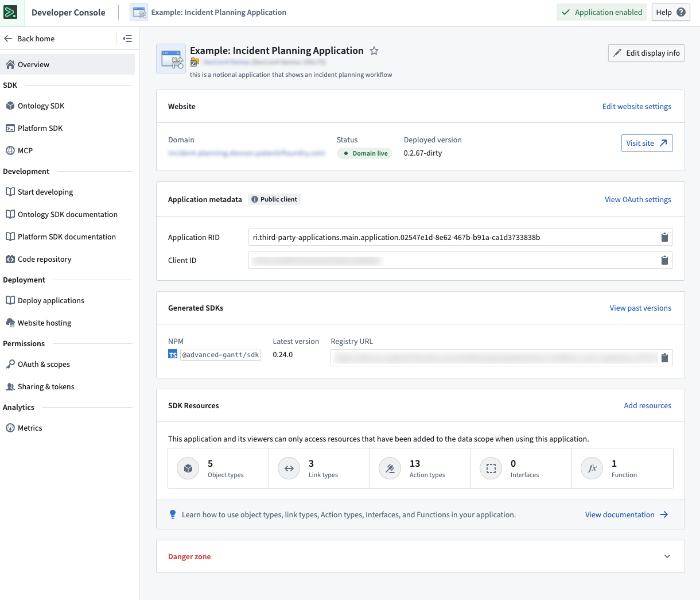Open the View past versions link
This screenshot has width=700, height=600.
coord(640,308)
